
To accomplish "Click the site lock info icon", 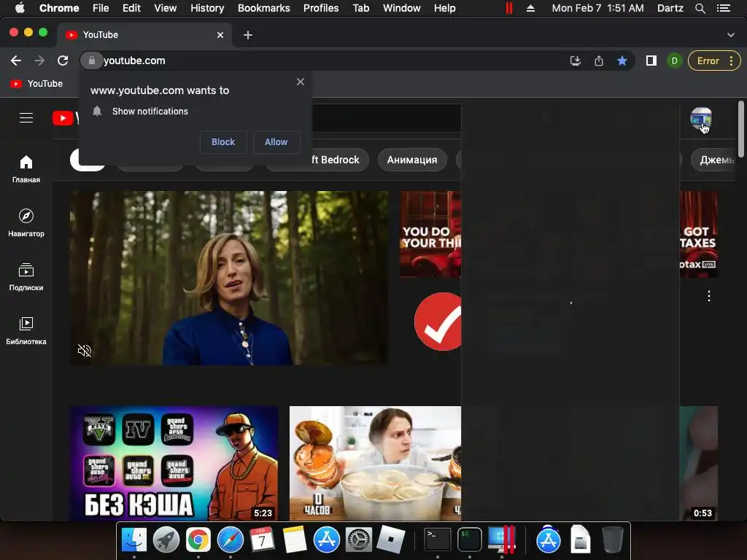I will [91, 61].
